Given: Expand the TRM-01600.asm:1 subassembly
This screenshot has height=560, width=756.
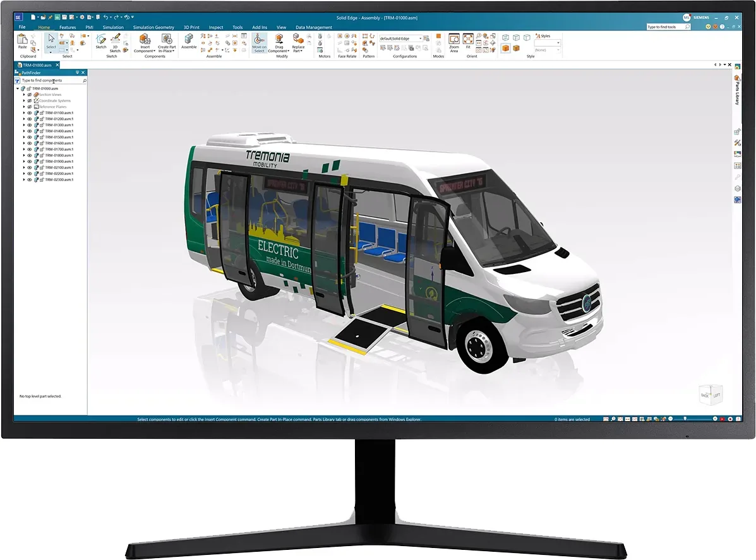Looking at the screenshot, I should (x=23, y=143).
